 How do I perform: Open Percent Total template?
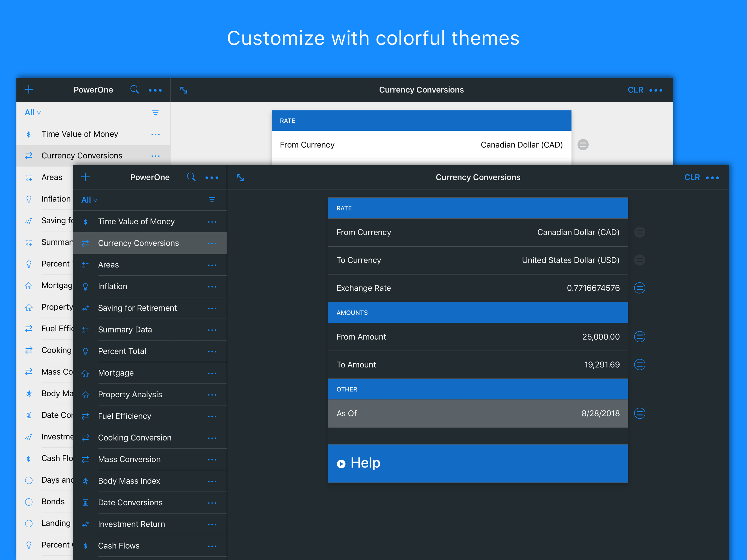point(150,351)
